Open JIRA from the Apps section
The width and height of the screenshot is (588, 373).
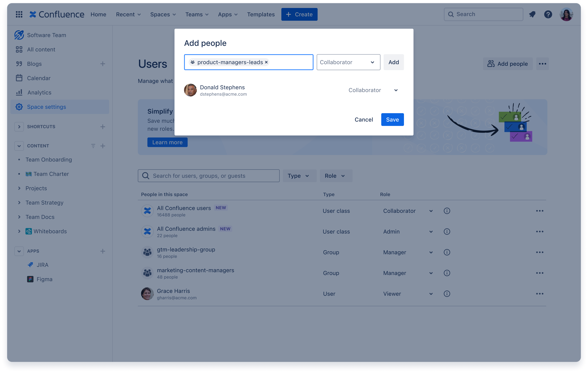tap(43, 265)
